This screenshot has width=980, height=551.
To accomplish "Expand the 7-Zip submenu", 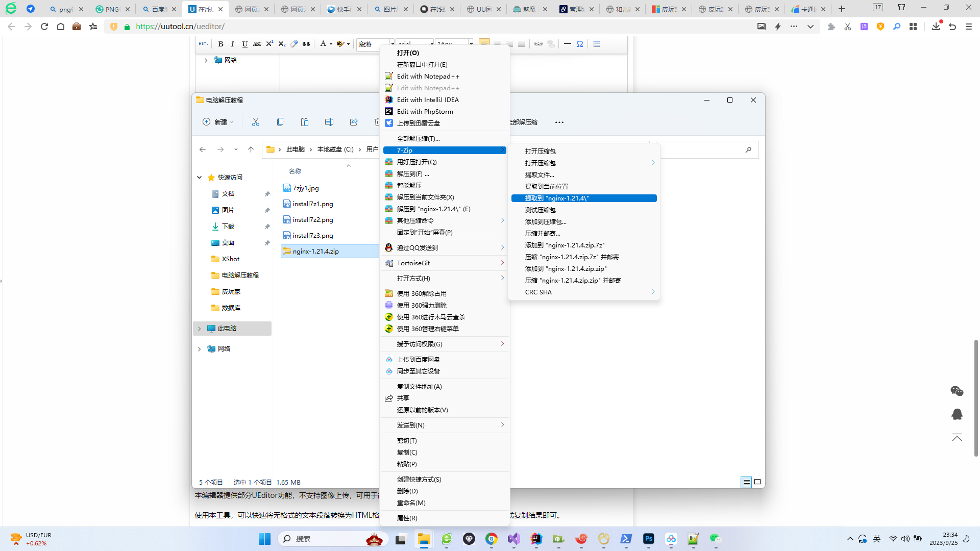I will coord(445,150).
